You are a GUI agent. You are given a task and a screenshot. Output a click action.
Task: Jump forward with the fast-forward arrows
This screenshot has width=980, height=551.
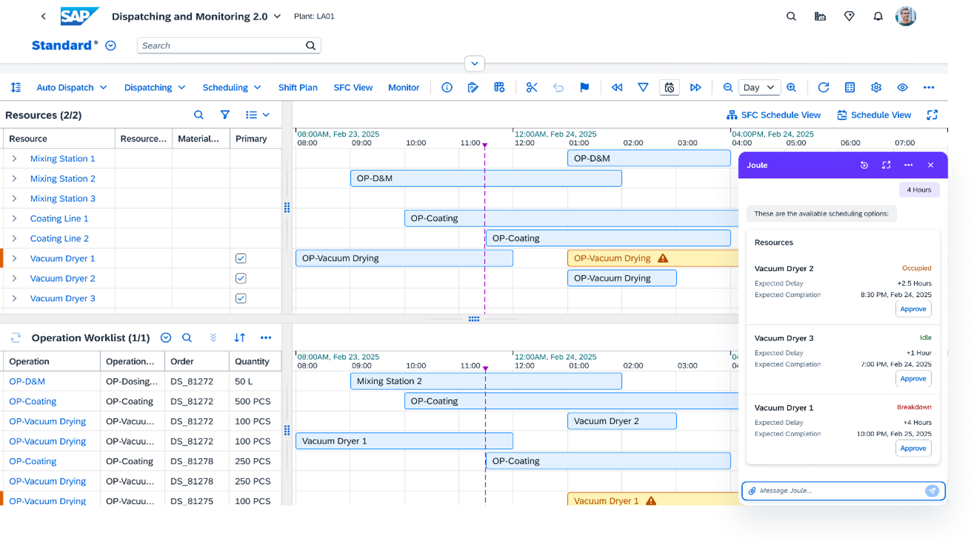click(695, 88)
